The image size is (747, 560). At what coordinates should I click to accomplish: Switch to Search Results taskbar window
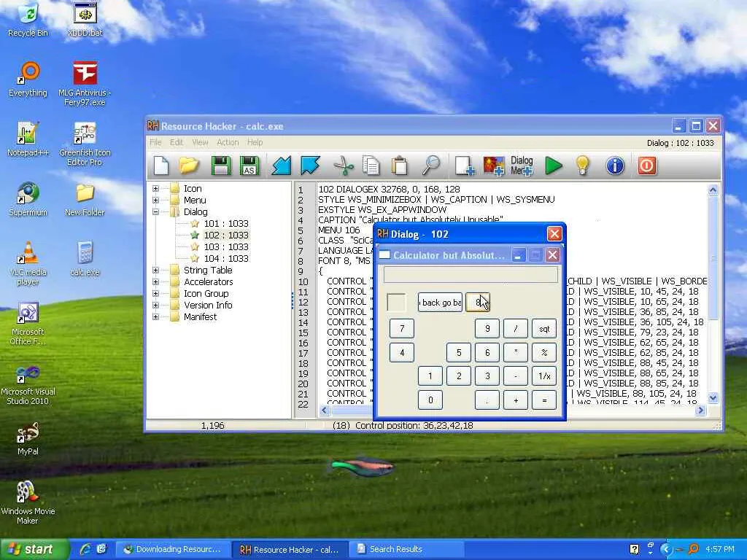(x=406, y=549)
